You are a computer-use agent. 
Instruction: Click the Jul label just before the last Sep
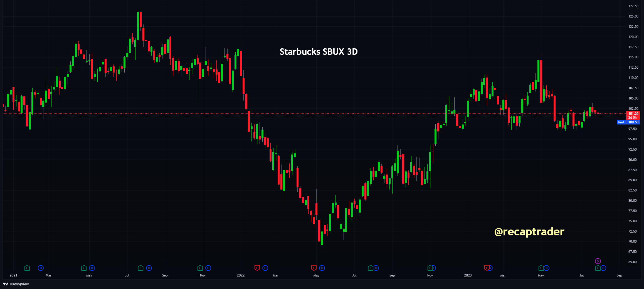(581, 275)
